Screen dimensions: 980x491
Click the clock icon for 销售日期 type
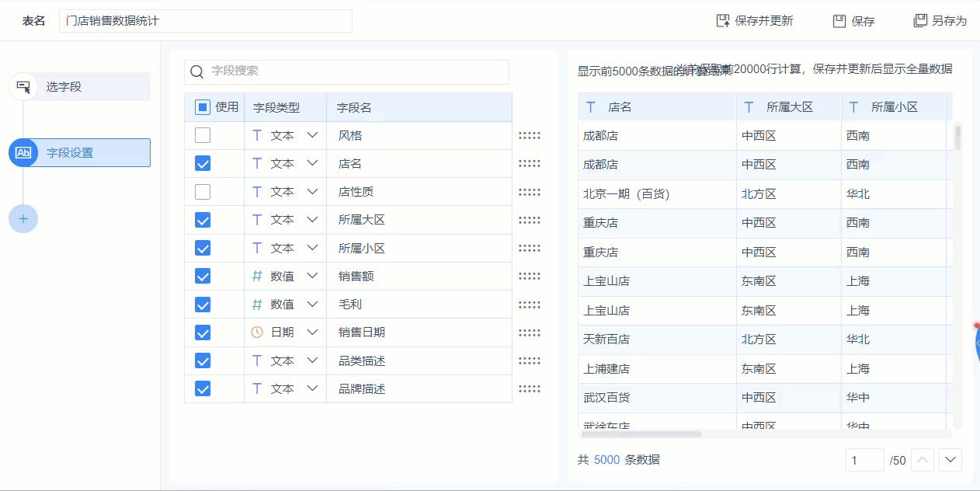(x=257, y=333)
